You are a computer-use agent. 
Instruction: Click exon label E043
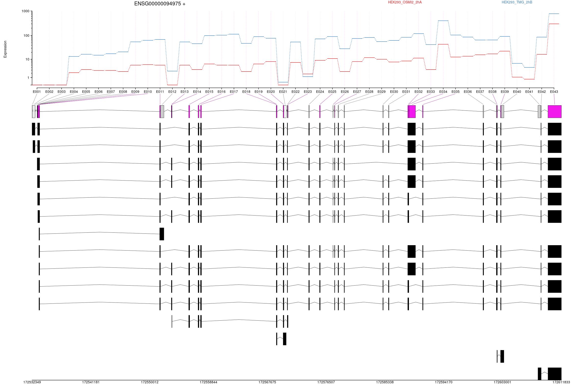point(554,92)
